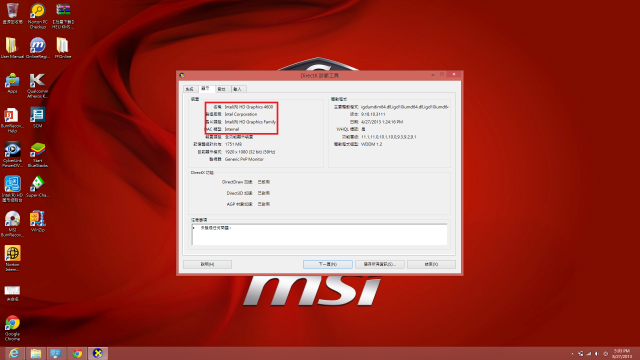The height and width of the screenshot is (360, 640).
Task: Launch Norton PC Checkup shortcut
Action: pos(38,16)
